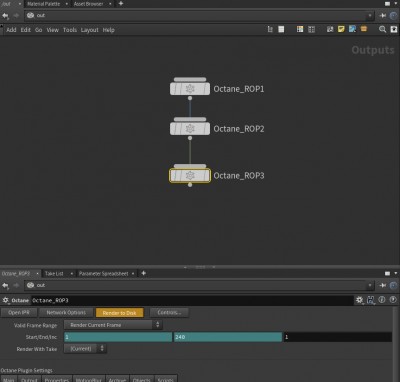The height and width of the screenshot is (382, 400).
Task: Open the parameter gear menu for Octane_ROP3
Action: (359, 300)
